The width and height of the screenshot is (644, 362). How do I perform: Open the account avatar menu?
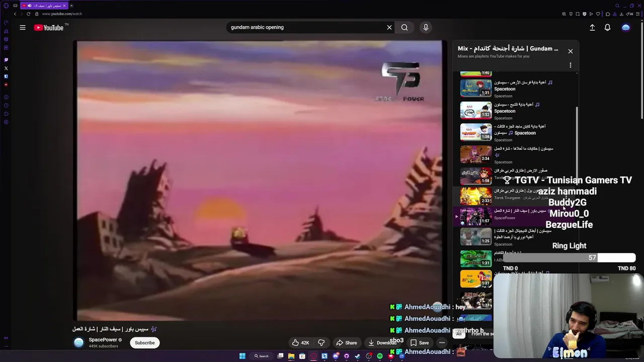(x=626, y=28)
